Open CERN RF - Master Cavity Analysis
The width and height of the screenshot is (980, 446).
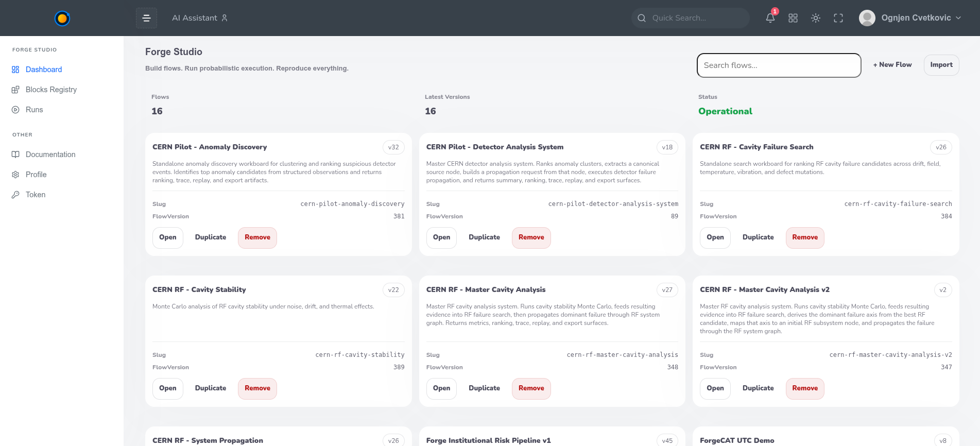(x=441, y=388)
